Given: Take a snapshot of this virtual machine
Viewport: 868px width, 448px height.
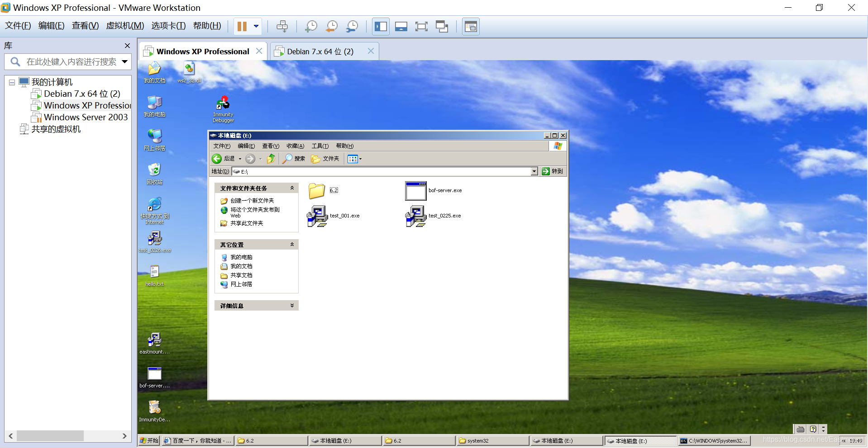Looking at the screenshot, I should tap(311, 26).
